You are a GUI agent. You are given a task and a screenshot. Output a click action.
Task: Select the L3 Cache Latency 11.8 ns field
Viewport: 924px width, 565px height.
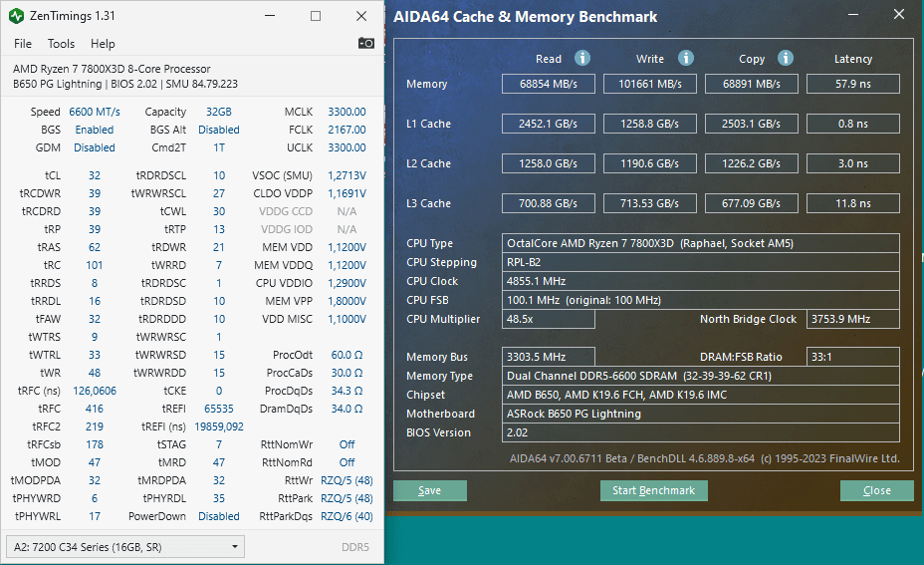[852, 203]
